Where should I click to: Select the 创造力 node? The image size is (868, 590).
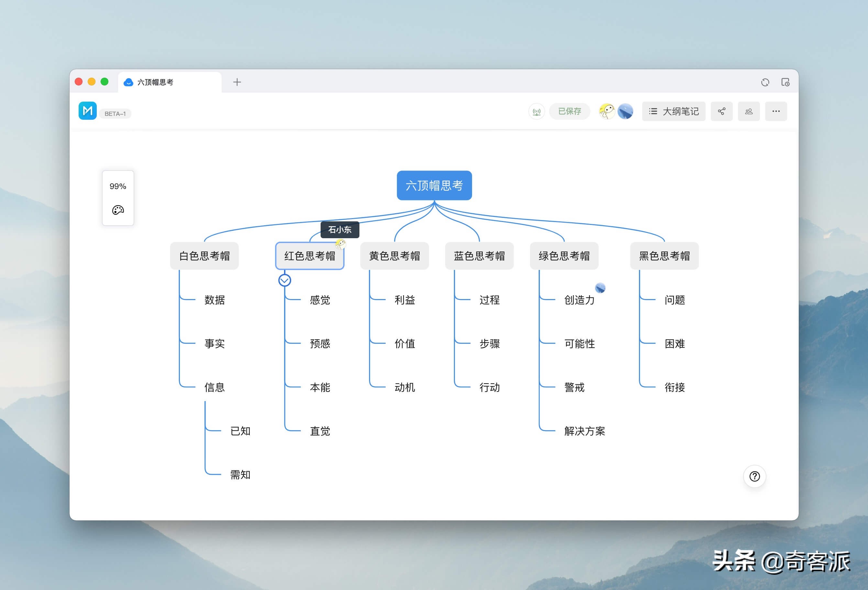(579, 300)
